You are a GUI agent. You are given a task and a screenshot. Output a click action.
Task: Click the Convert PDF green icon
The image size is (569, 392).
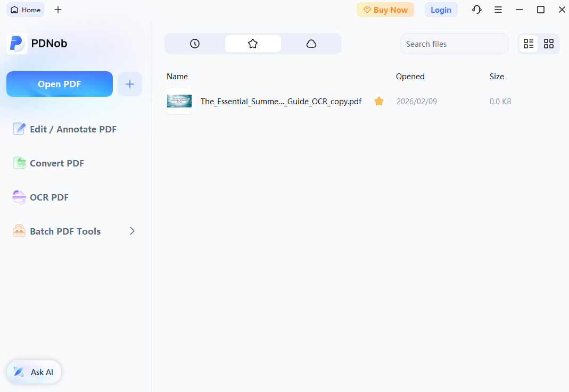coord(20,163)
